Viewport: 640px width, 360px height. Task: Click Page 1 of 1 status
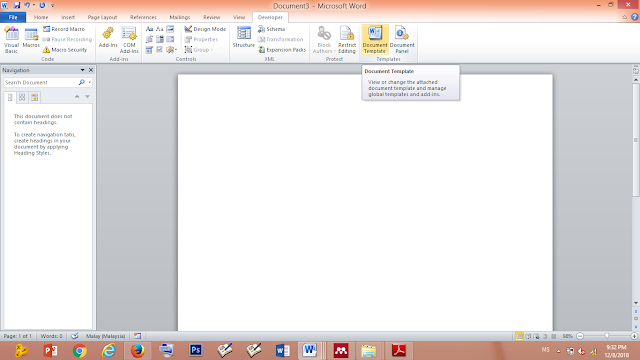tap(18, 336)
